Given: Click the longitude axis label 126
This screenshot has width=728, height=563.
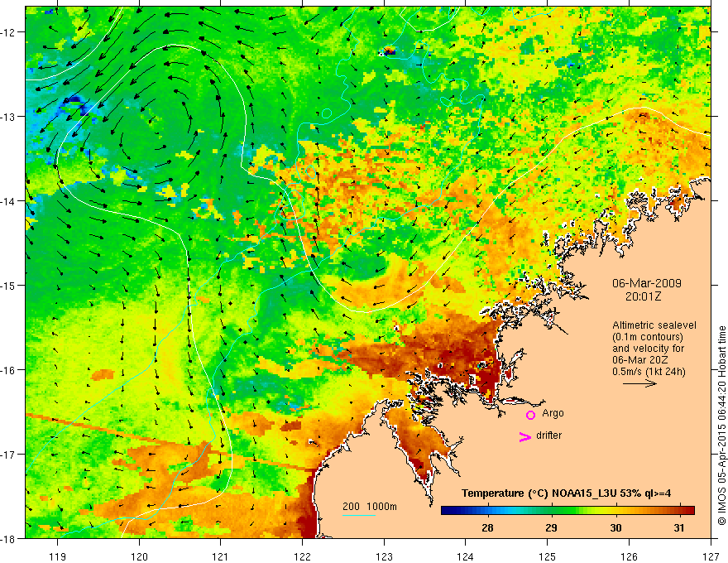Looking at the screenshot, I should 629,556.
